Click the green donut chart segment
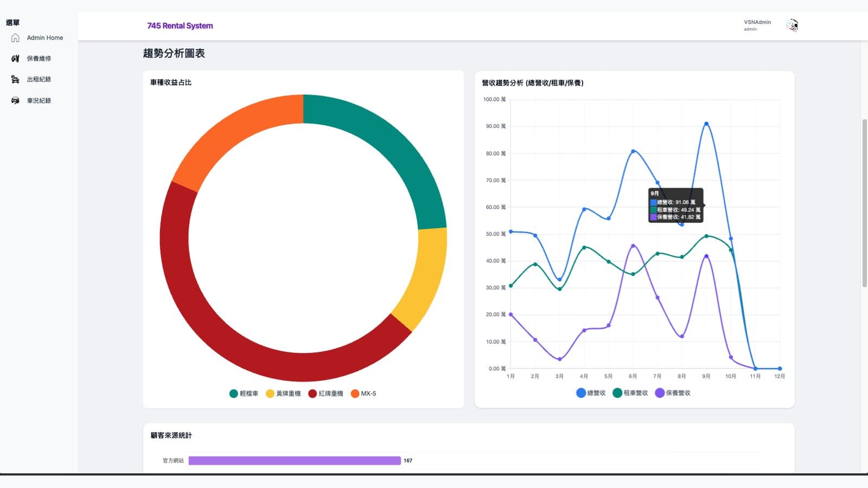Viewport: 868px width, 488px height. (x=395, y=147)
